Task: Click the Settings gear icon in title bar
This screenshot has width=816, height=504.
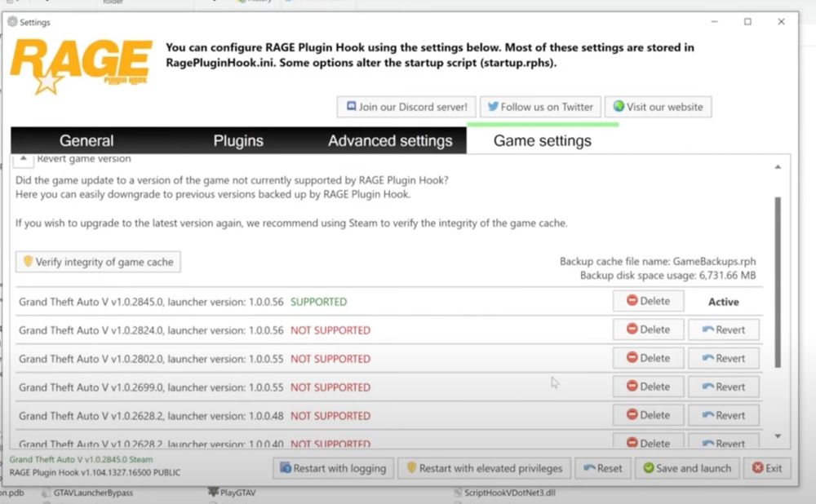Action: [12, 21]
